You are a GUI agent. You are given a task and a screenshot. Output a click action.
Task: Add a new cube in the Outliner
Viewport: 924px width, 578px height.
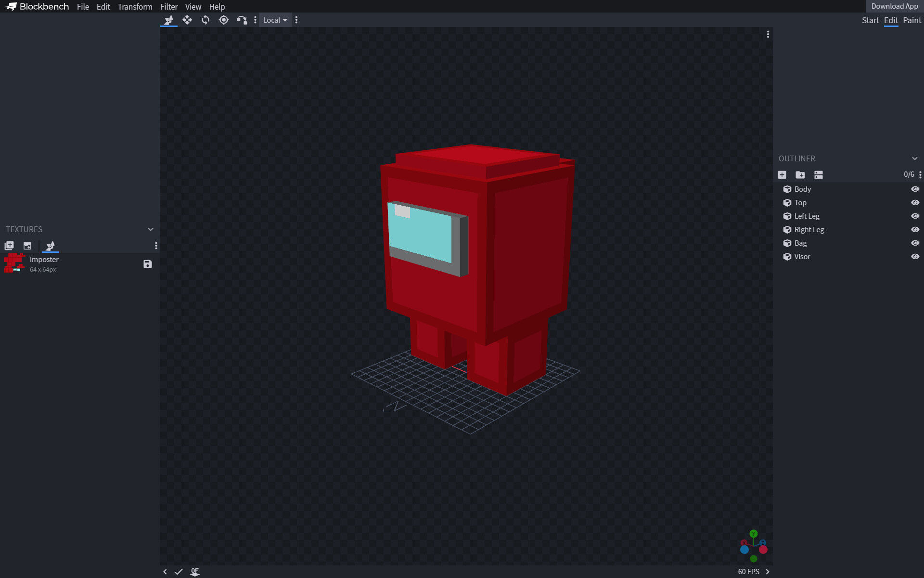click(x=782, y=175)
